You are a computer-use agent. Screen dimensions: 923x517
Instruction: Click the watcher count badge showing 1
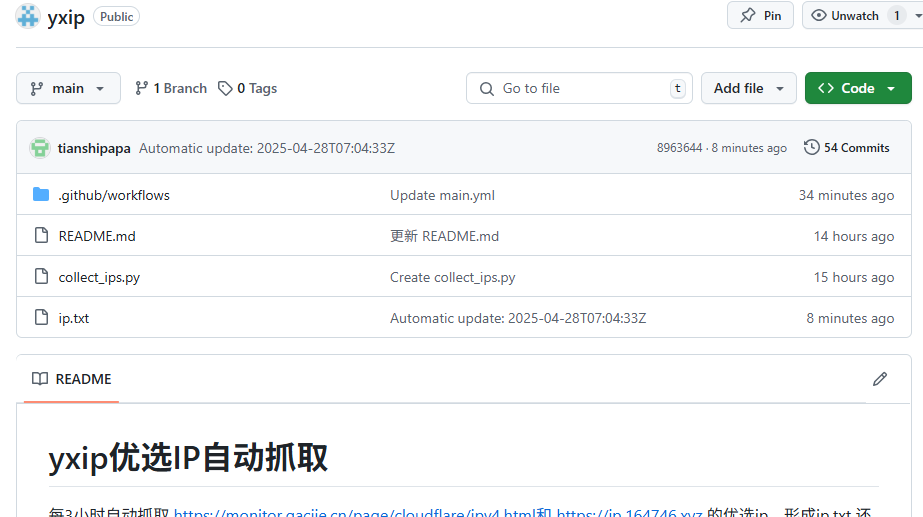tap(897, 15)
